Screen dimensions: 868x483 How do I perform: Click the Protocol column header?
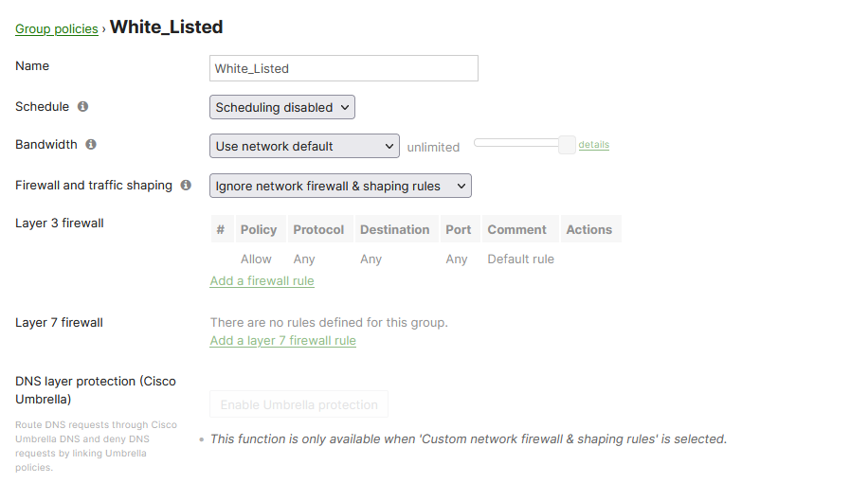coord(318,229)
